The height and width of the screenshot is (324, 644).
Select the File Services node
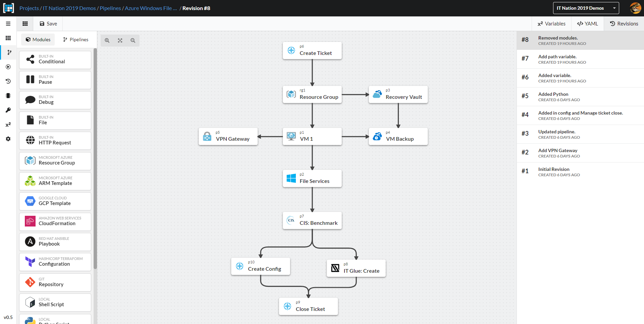click(x=312, y=179)
